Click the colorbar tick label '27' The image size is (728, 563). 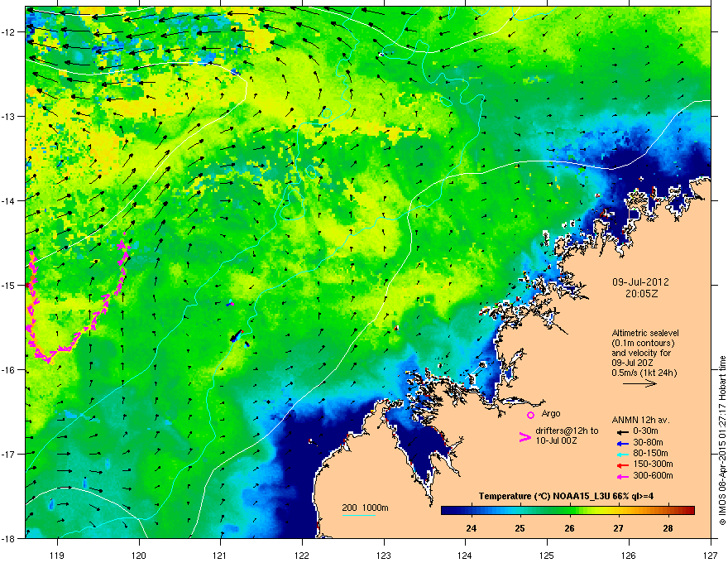(619, 528)
